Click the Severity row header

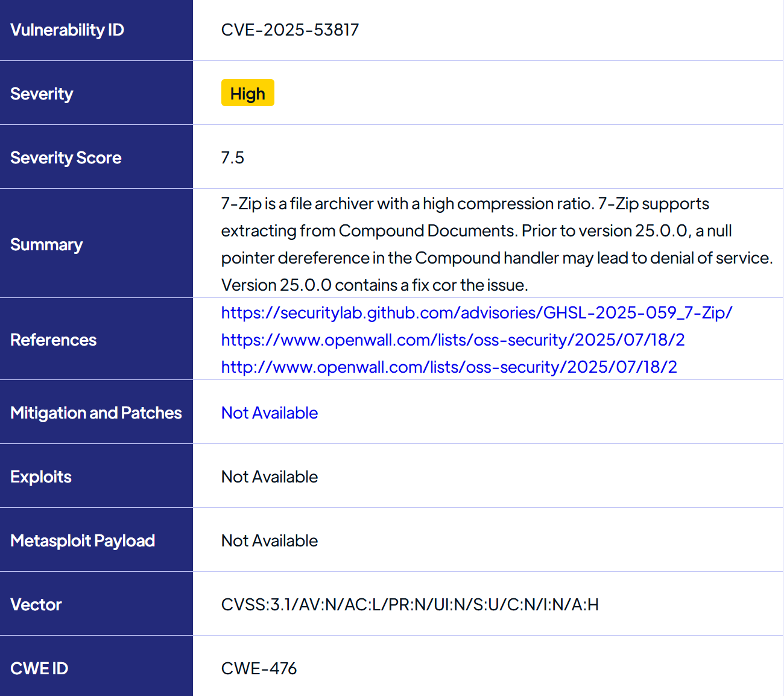click(x=96, y=93)
